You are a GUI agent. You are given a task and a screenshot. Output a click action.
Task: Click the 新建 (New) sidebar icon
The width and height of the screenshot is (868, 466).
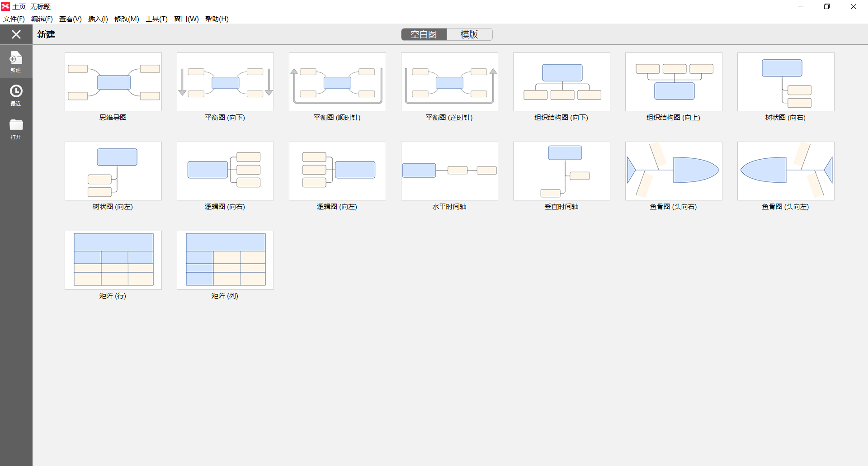coord(16,62)
